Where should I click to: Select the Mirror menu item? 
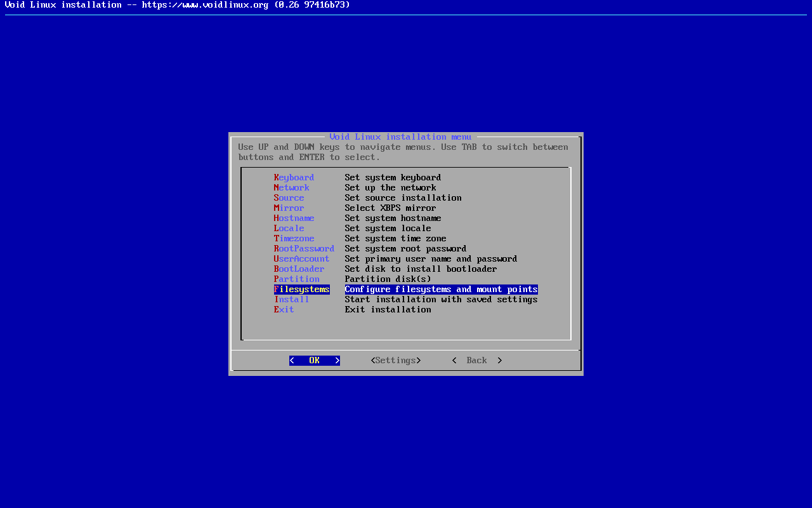(289, 208)
